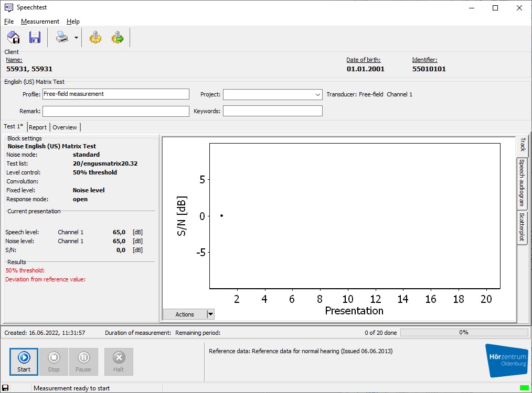
Task: Expand the Project combo box
Action: tap(318, 94)
